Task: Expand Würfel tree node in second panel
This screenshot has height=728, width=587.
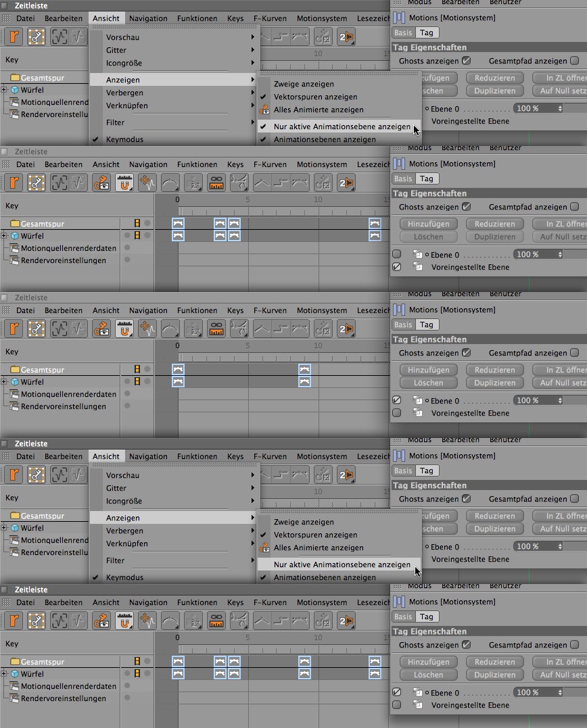Action: pos(4,235)
